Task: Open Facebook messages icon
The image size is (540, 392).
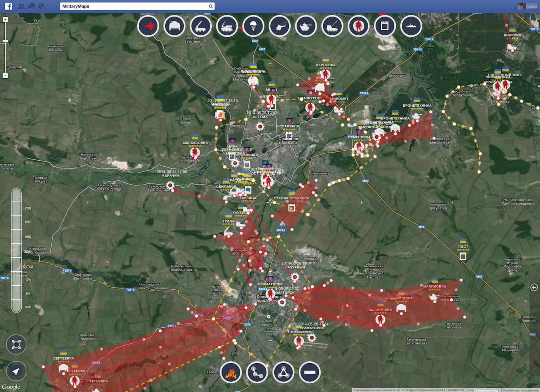Action: (31, 6)
